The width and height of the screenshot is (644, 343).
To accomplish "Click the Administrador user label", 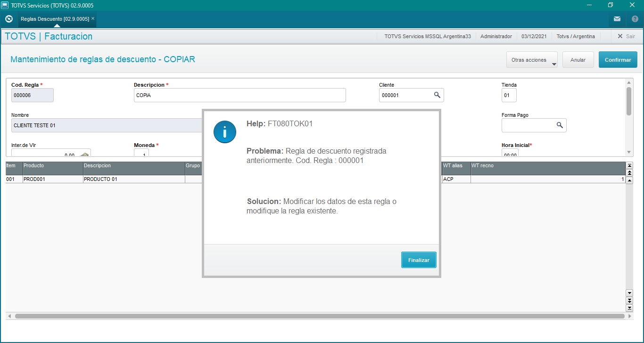I will (x=496, y=36).
